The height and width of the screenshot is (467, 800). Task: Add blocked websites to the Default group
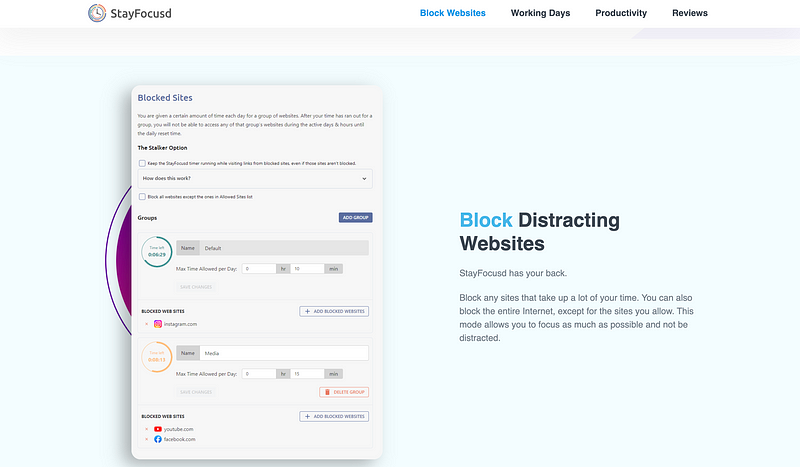334,311
